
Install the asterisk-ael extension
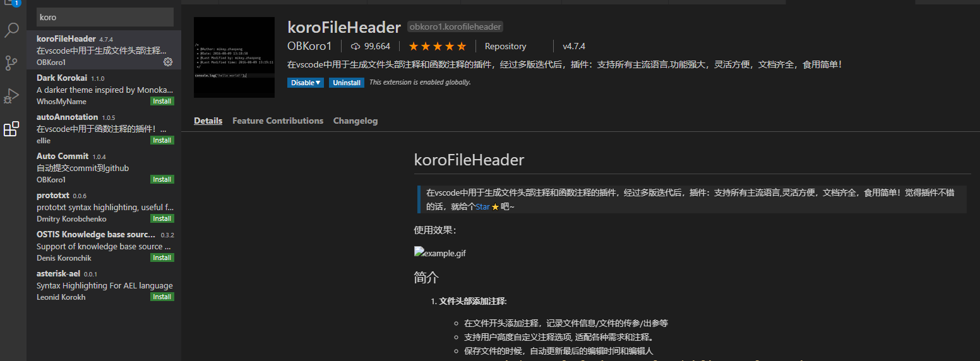pyautogui.click(x=162, y=297)
